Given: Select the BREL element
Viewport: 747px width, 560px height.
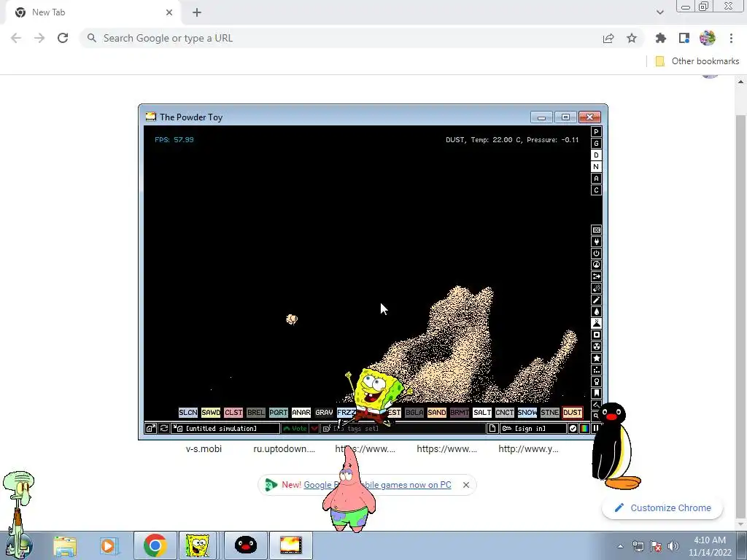Looking at the screenshot, I should (x=256, y=413).
